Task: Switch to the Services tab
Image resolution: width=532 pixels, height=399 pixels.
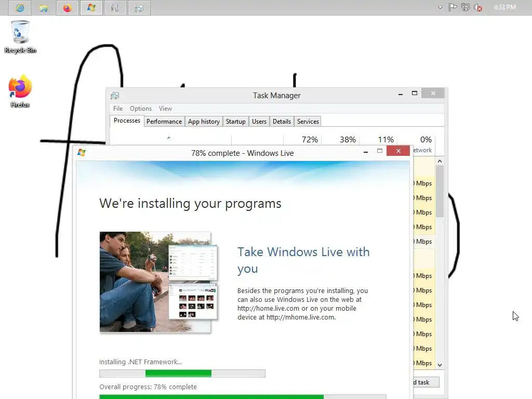Action: pos(308,122)
